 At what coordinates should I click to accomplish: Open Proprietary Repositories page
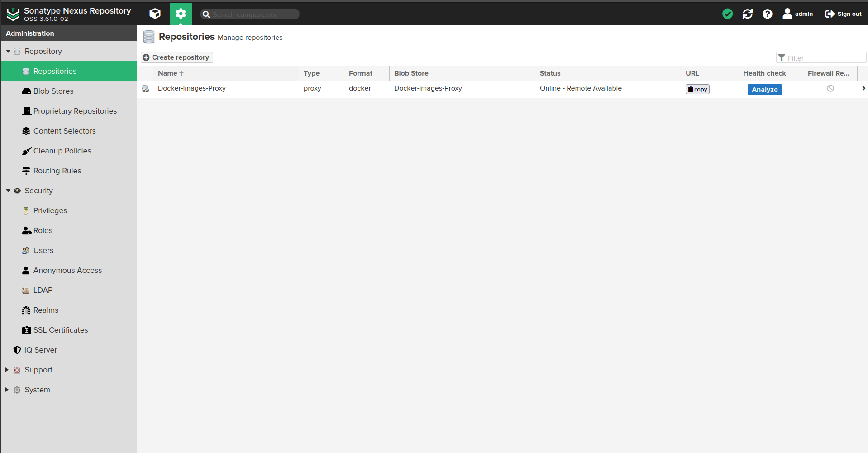[69, 111]
